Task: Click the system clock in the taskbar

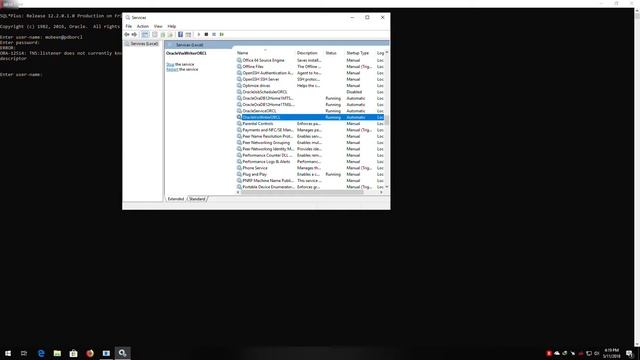Action: click(611, 353)
